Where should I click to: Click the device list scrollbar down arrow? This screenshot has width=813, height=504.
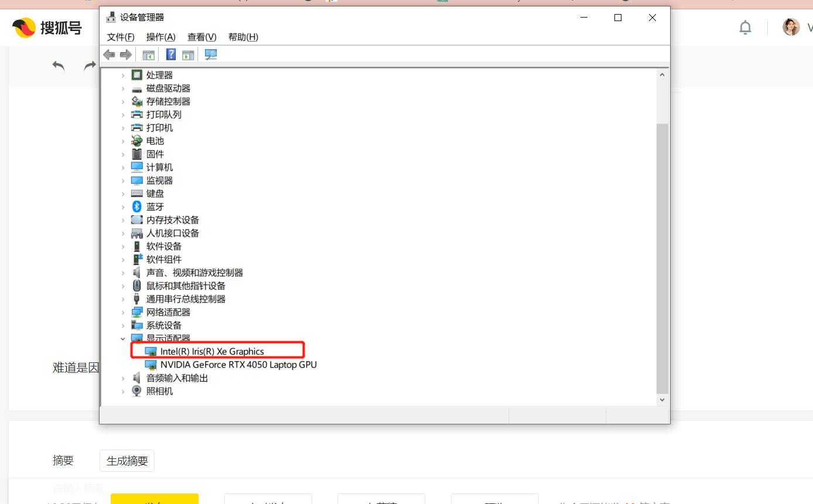tap(662, 400)
